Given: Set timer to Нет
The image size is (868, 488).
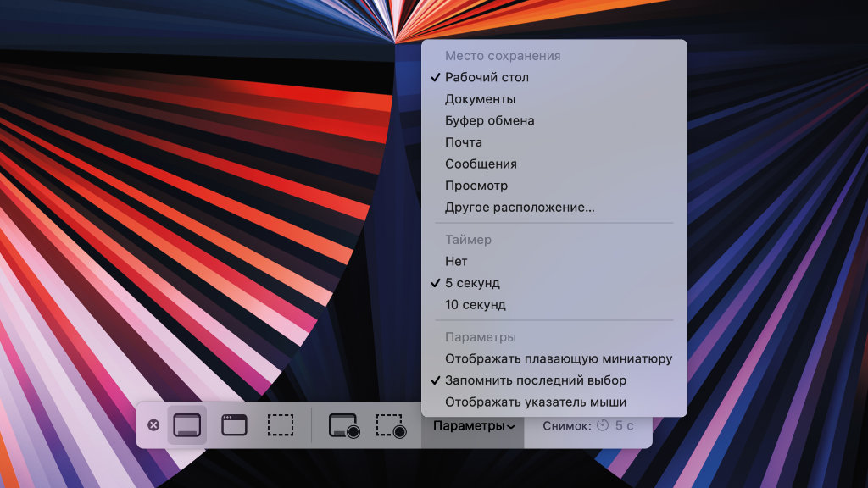Looking at the screenshot, I should [x=456, y=262].
